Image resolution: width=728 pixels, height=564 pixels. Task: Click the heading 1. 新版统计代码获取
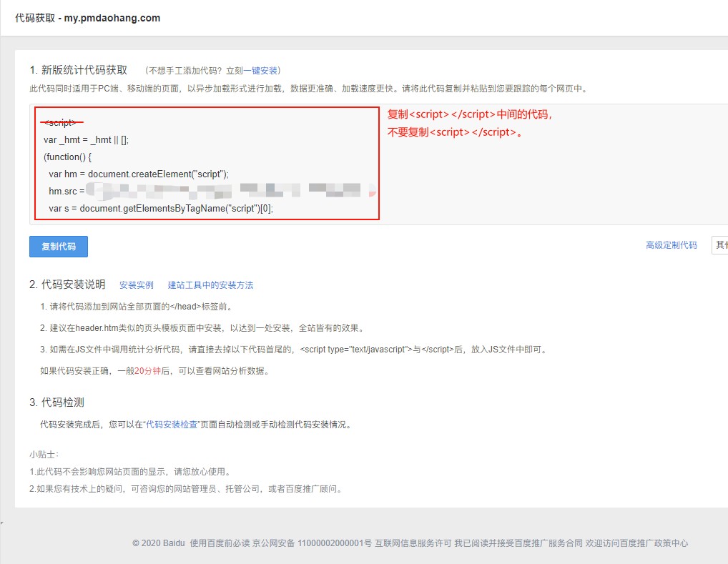79,70
